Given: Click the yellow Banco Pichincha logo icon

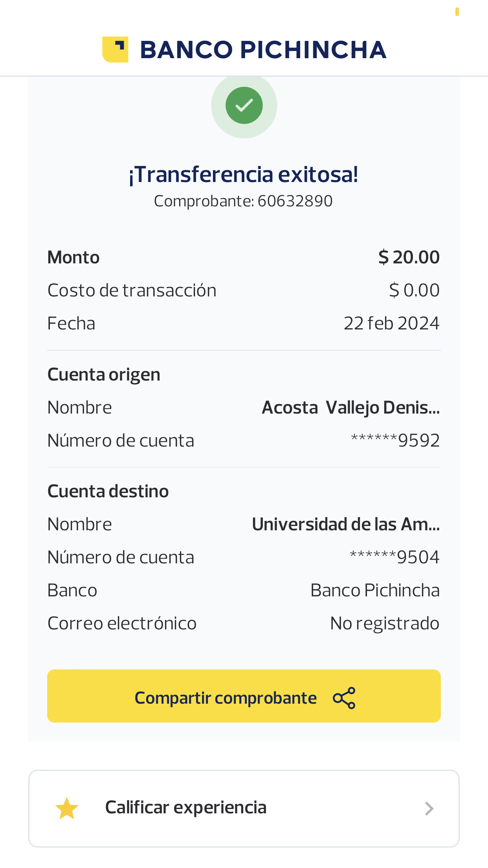Looking at the screenshot, I should 115,50.
